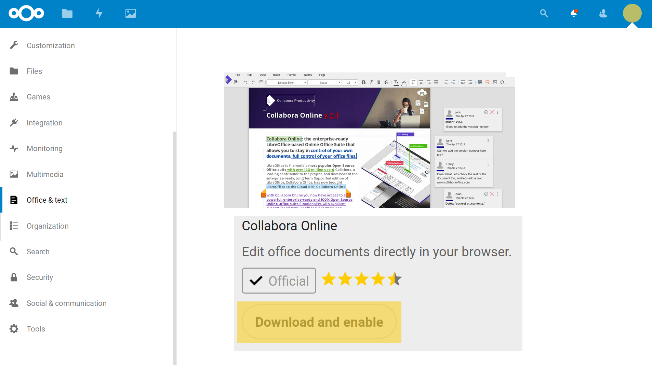Viewport: 652px width, 365px height.
Task: Click the Organization list icon
Action: 14,226
